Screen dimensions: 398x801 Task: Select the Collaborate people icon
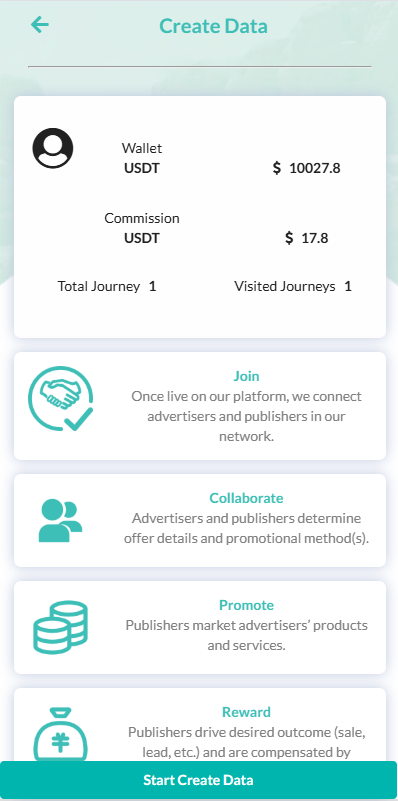[x=60, y=521]
